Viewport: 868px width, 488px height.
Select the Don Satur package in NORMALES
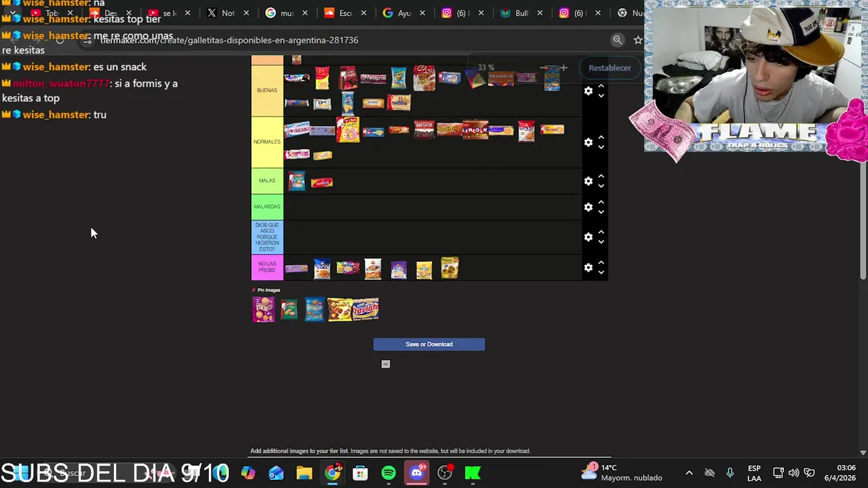(x=424, y=129)
